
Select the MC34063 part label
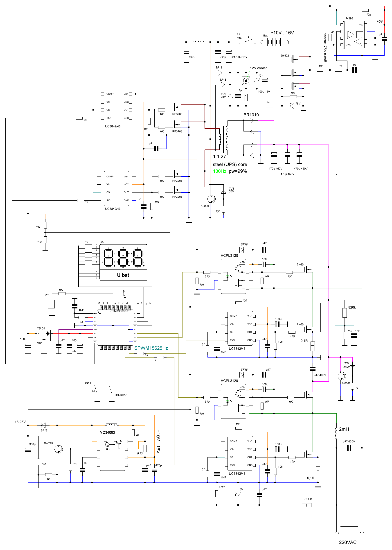[x=107, y=432]
